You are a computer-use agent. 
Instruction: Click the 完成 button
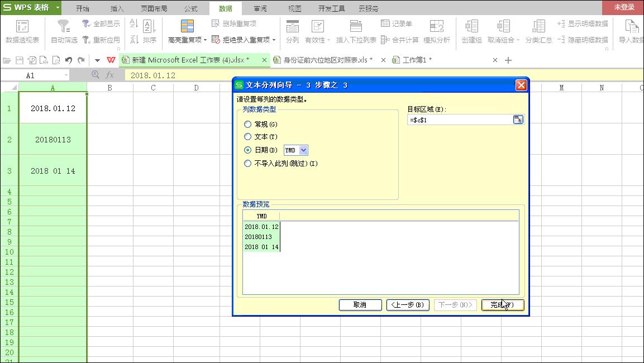(502, 305)
